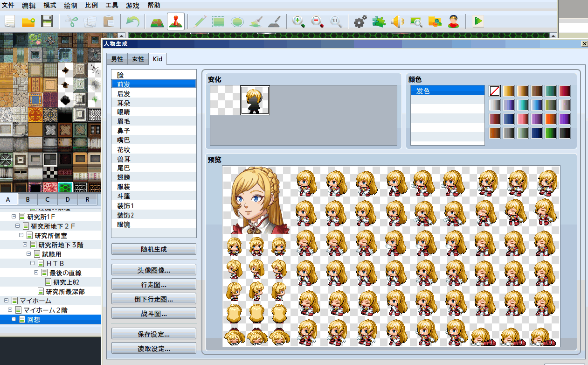This screenshot has width=588, height=365.
Task: Collapse the マイホーム２階 map node
Action: tap(10, 310)
